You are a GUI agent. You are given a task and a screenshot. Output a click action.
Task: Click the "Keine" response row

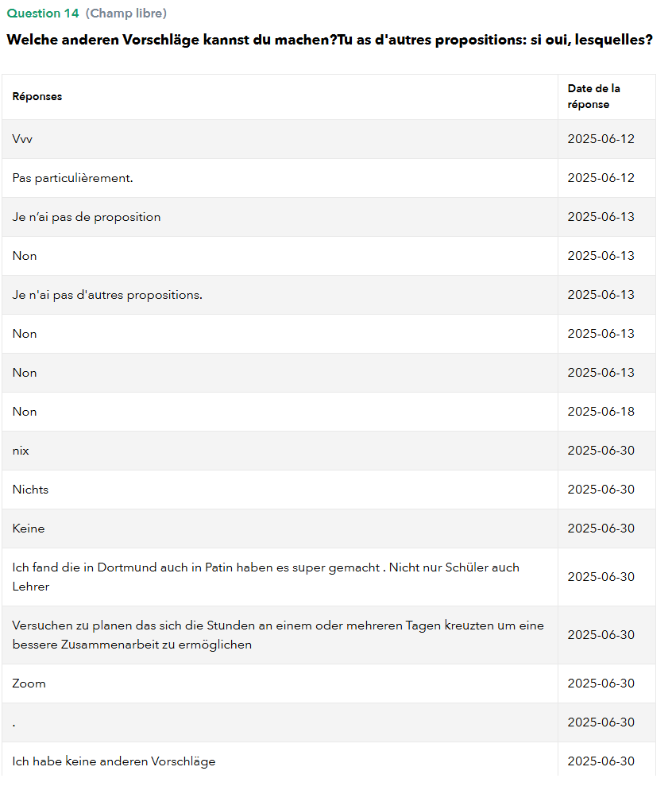[29, 529]
